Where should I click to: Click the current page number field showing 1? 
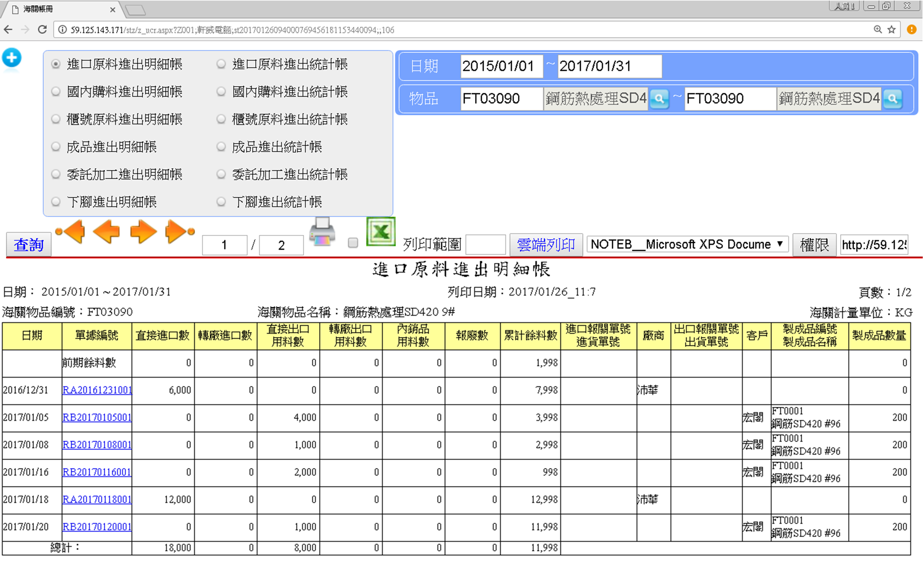click(x=224, y=245)
